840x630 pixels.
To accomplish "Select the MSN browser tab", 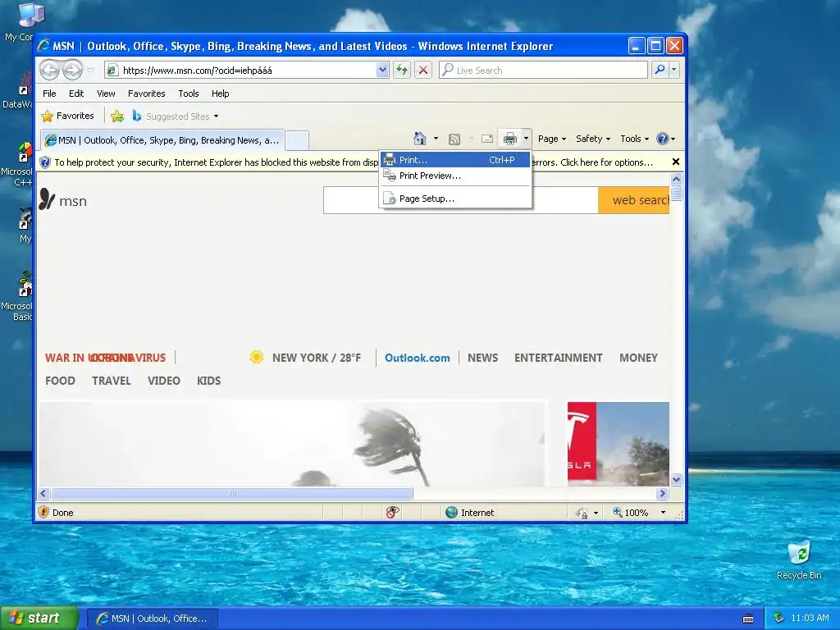I will pos(162,140).
